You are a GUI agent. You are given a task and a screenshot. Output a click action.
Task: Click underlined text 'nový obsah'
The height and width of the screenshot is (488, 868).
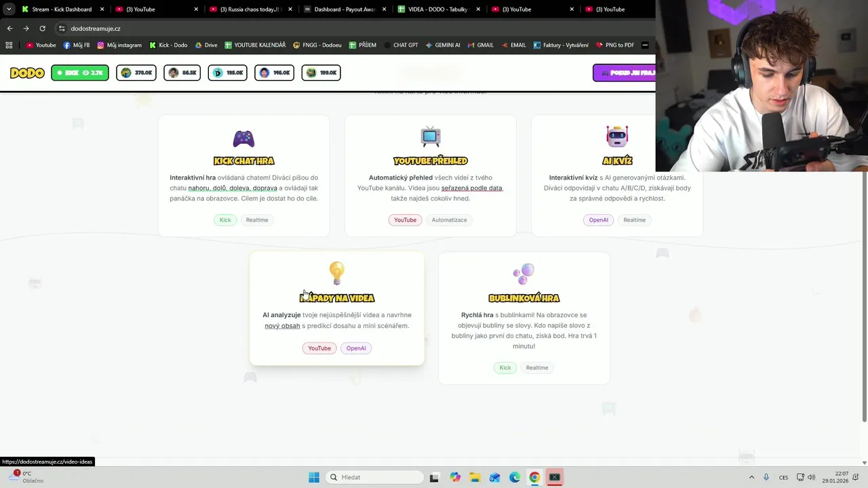282,325
